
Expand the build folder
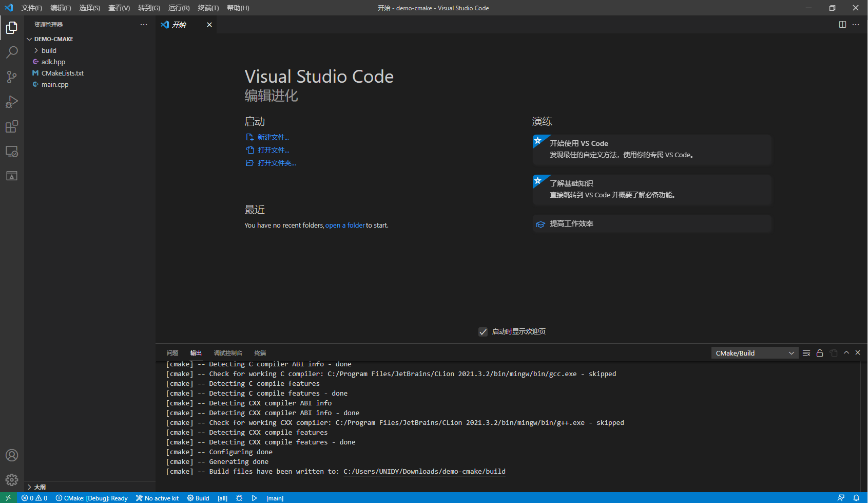tap(90, 50)
